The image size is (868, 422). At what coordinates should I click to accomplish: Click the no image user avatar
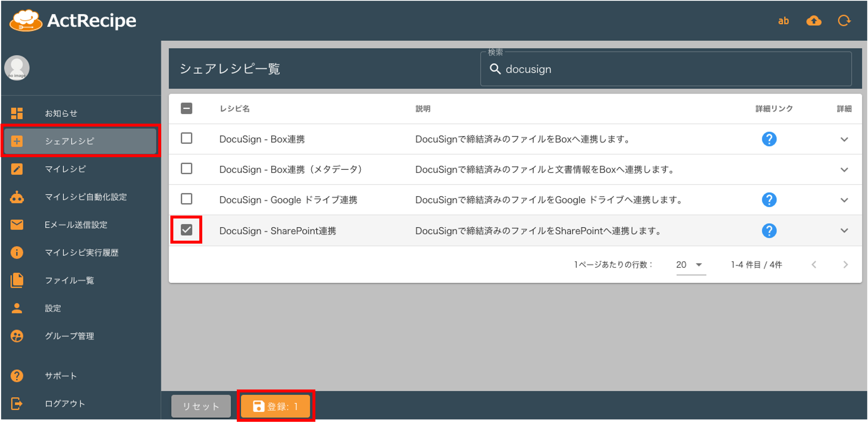(17, 68)
